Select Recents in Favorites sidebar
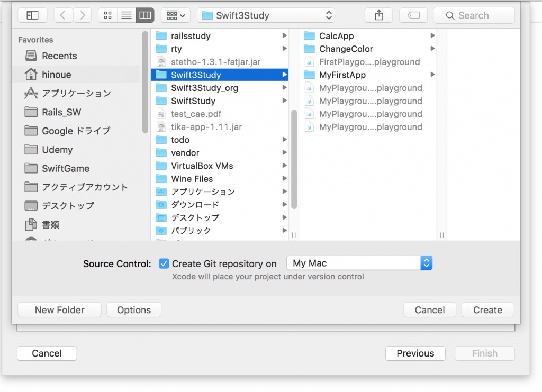This screenshot has height=392, width=542. point(59,56)
